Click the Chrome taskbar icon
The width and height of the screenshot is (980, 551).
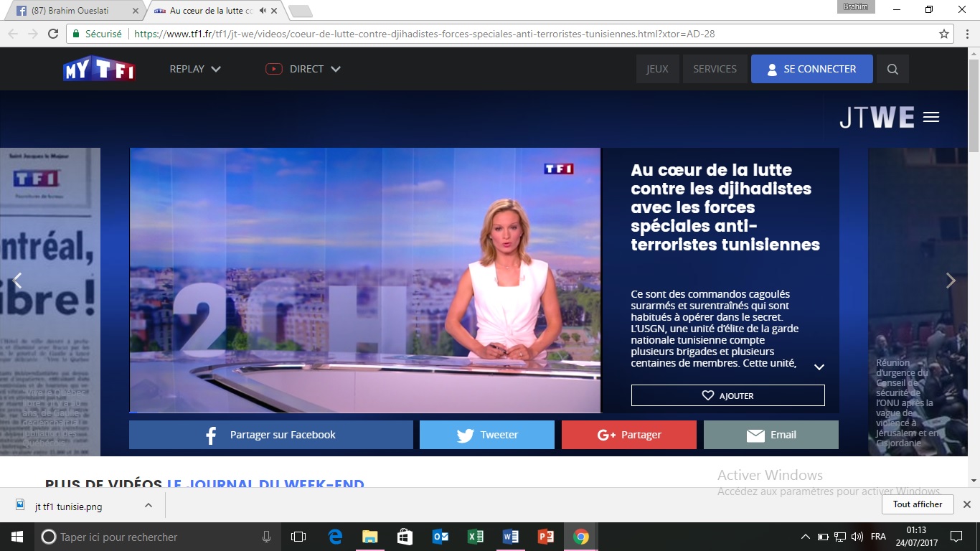[x=580, y=537]
